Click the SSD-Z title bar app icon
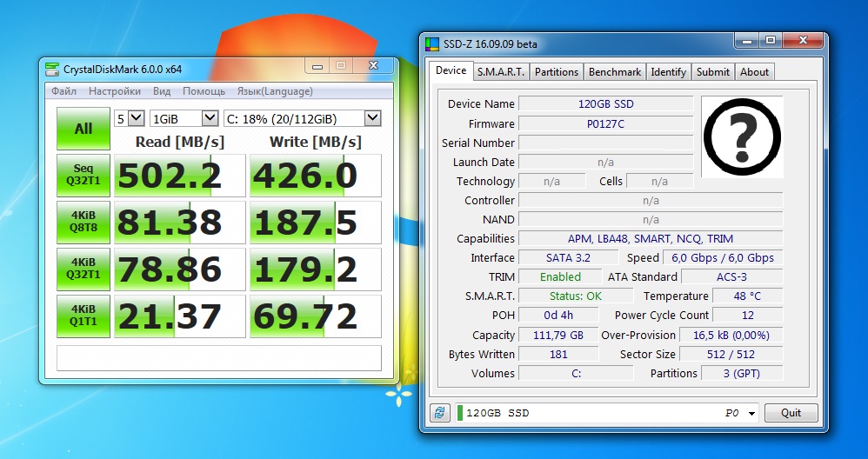This screenshot has width=868, height=459. pyautogui.click(x=431, y=44)
